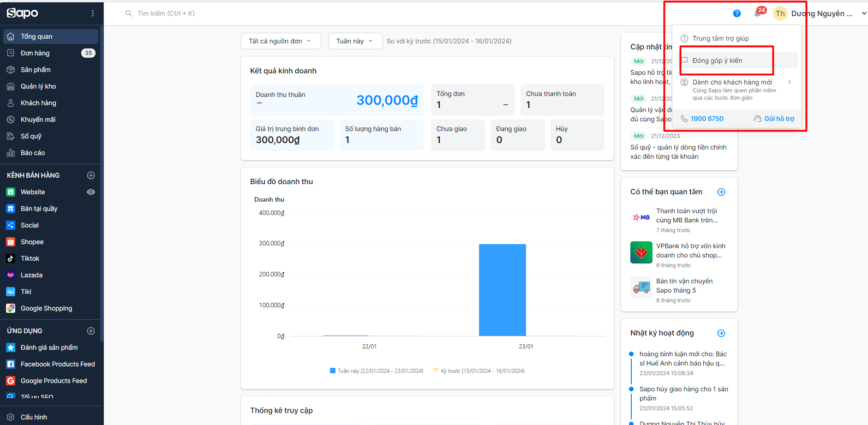Expand Dành cho khách hàng mới
This screenshot has height=425, width=868.
[736, 90]
